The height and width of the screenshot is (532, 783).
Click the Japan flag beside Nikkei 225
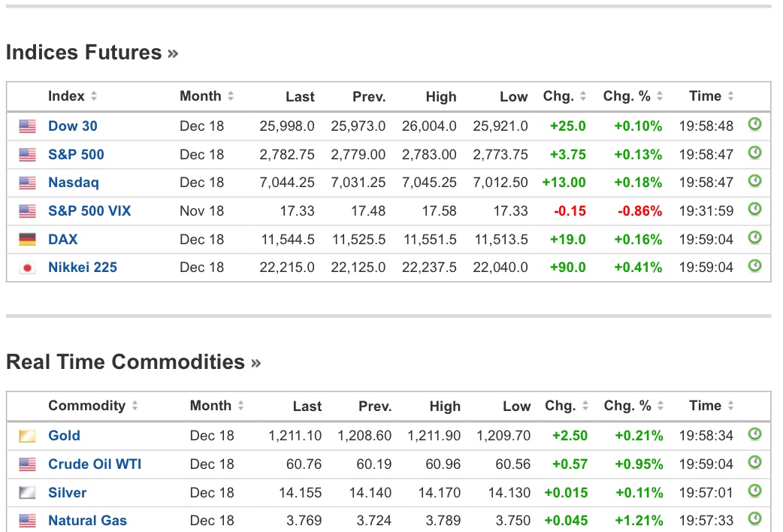[x=28, y=268]
